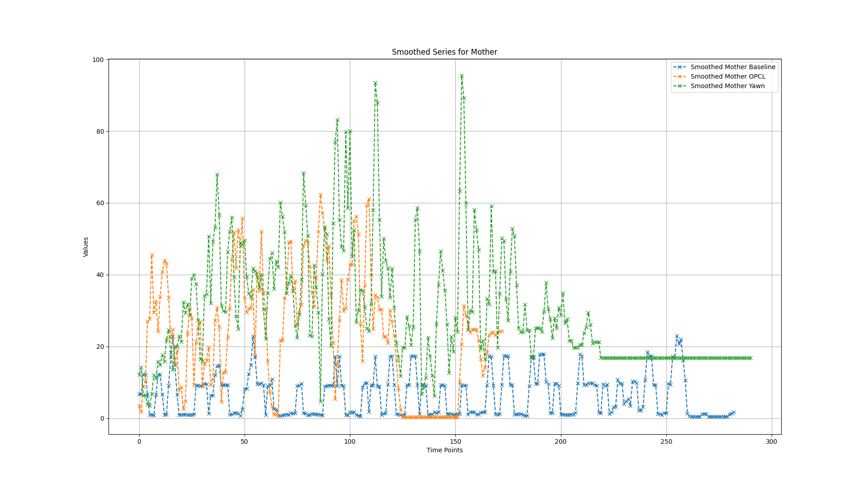The image size is (868, 488).
Task: Click the green legend line marker
Action: (x=679, y=86)
